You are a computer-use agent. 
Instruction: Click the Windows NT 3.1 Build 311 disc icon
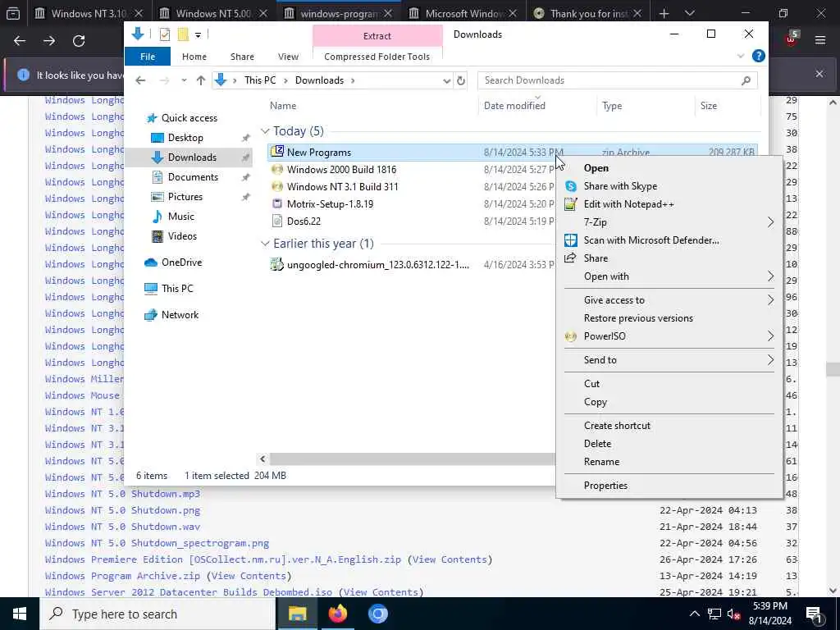pos(277,186)
